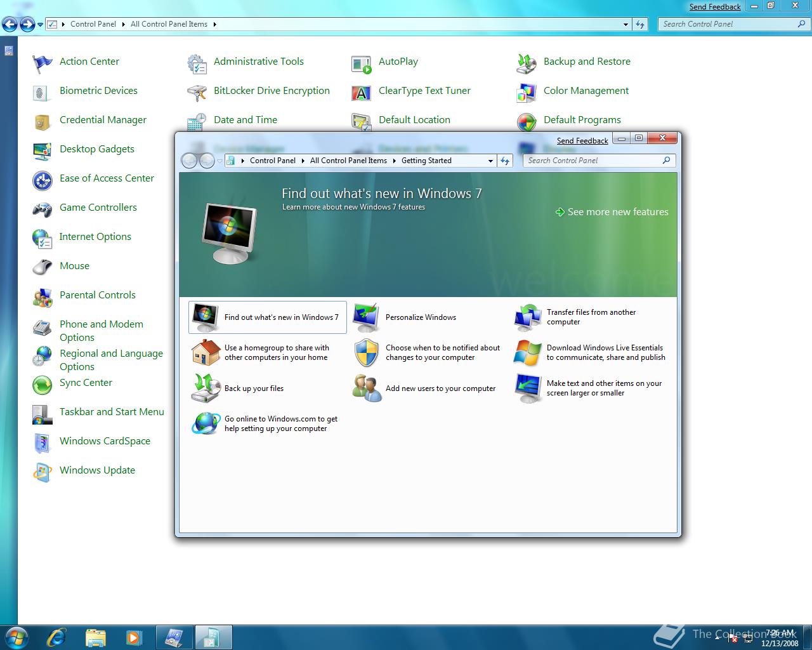This screenshot has height=650, width=812.
Task: Click the Back button in main window
Action: (10, 25)
